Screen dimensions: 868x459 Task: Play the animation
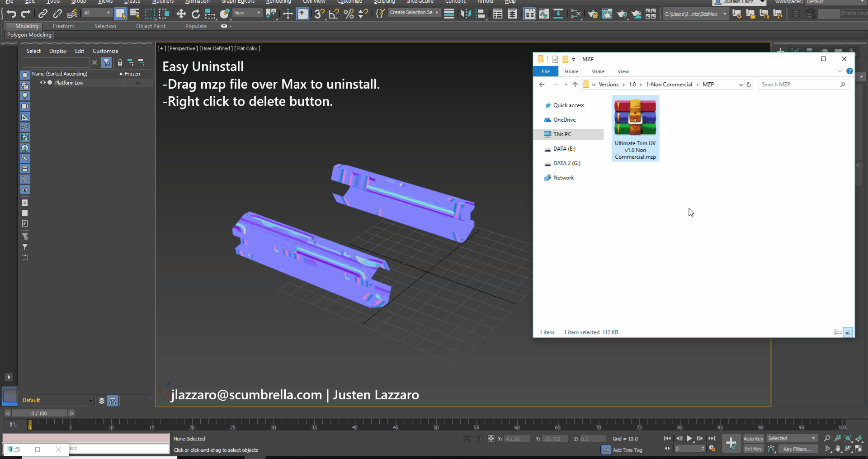pyautogui.click(x=689, y=438)
